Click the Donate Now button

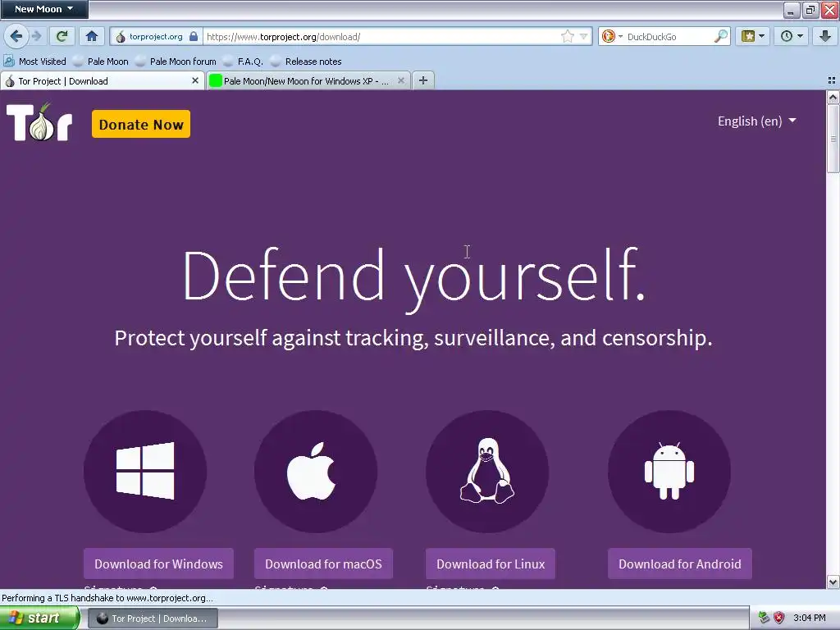click(141, 125)
